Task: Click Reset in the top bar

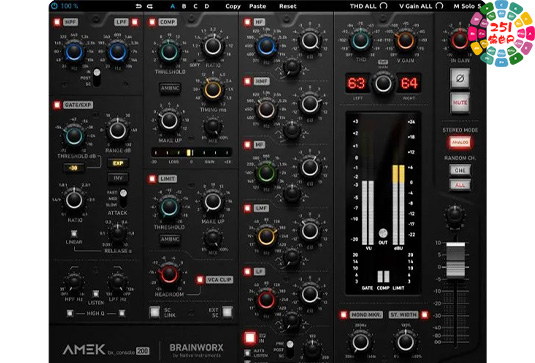Action: [x=288, y=6]
